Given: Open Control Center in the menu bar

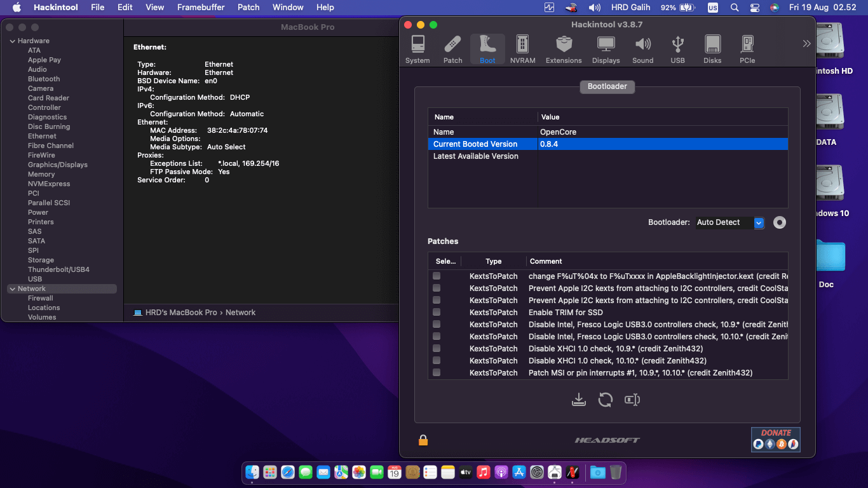Looking at the screenshot, I should click(754, 8).
